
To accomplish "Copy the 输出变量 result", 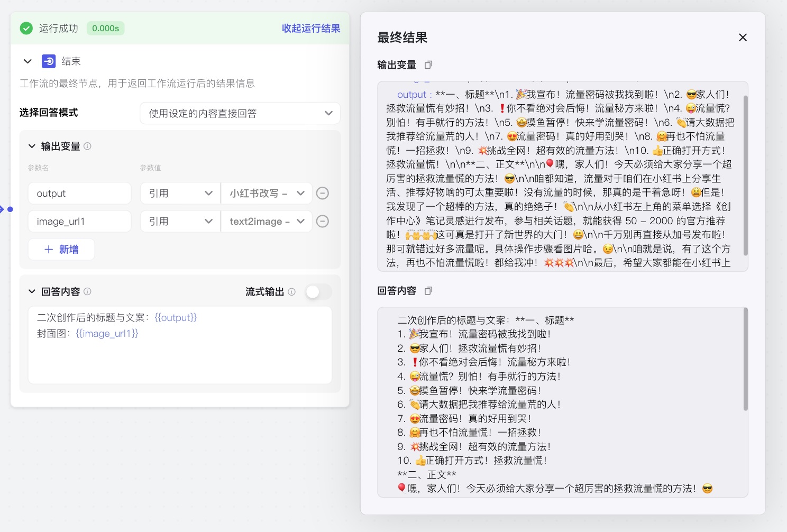I will pos(428,65).
